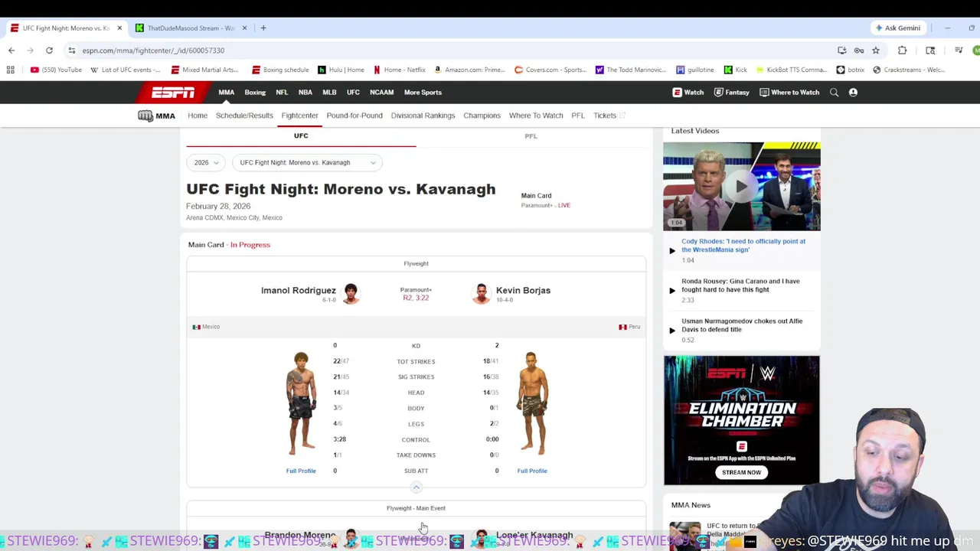Open the ESPN search magnifier icon
Screen dimensions: 980x551
pyautogui.click(x=834, y=93)
